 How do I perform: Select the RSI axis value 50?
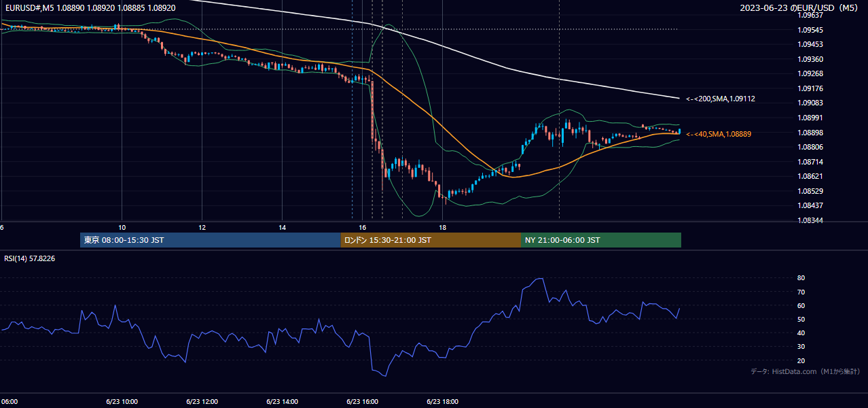pos(801,319)
